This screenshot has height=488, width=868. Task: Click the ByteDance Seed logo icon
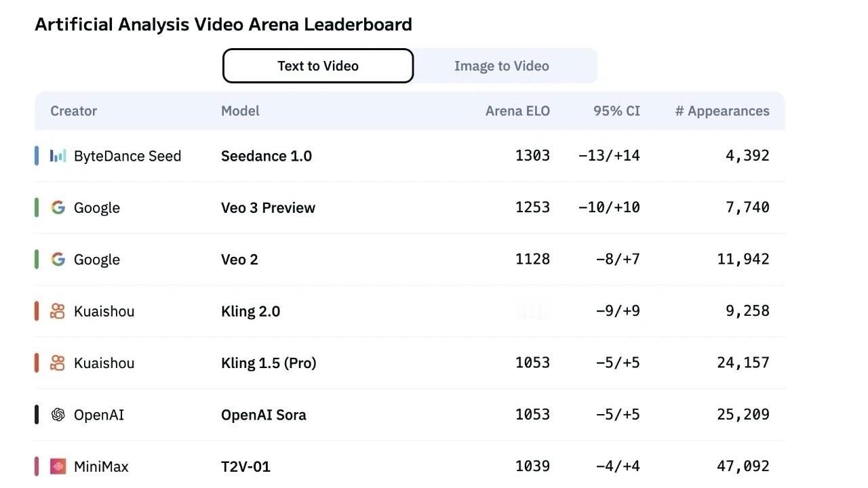58,156
